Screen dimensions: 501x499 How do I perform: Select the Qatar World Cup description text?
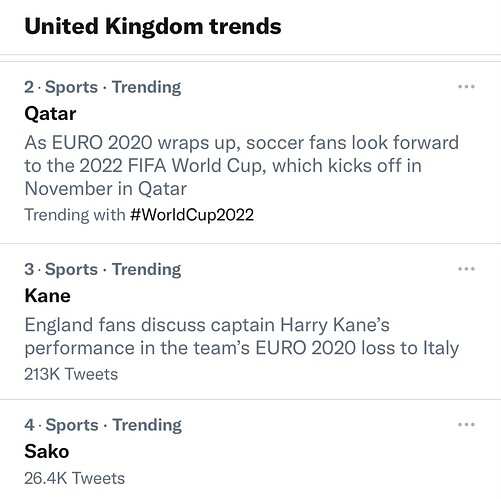tap(242, 166)
